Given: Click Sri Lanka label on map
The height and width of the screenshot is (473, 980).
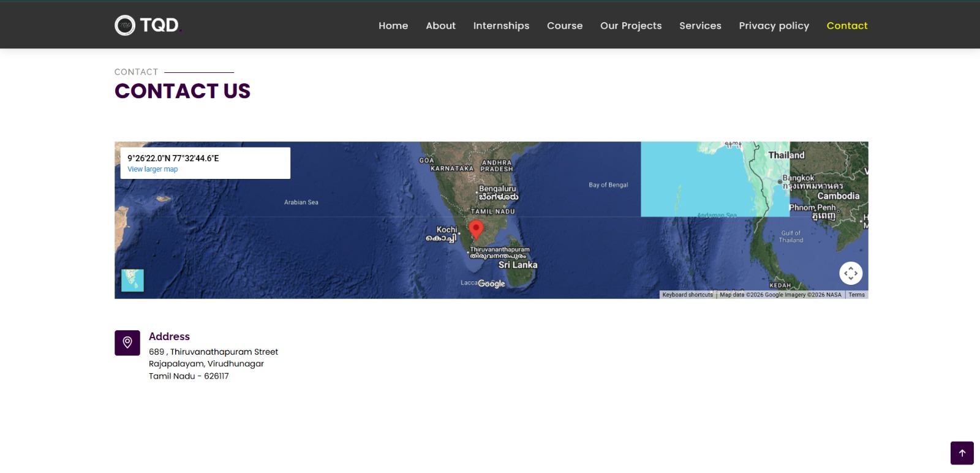Looking at the screenshot, I should pos(518,265).
